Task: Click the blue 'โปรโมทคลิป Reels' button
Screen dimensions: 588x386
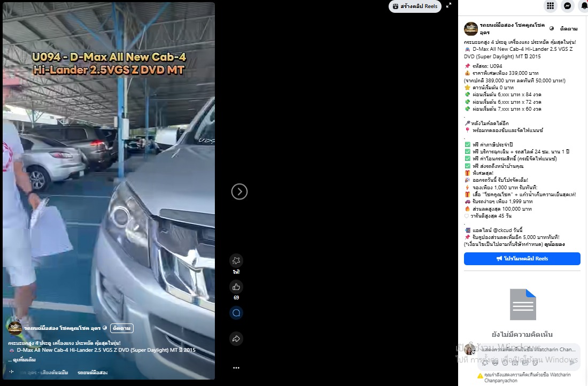Action: (522, 258)
